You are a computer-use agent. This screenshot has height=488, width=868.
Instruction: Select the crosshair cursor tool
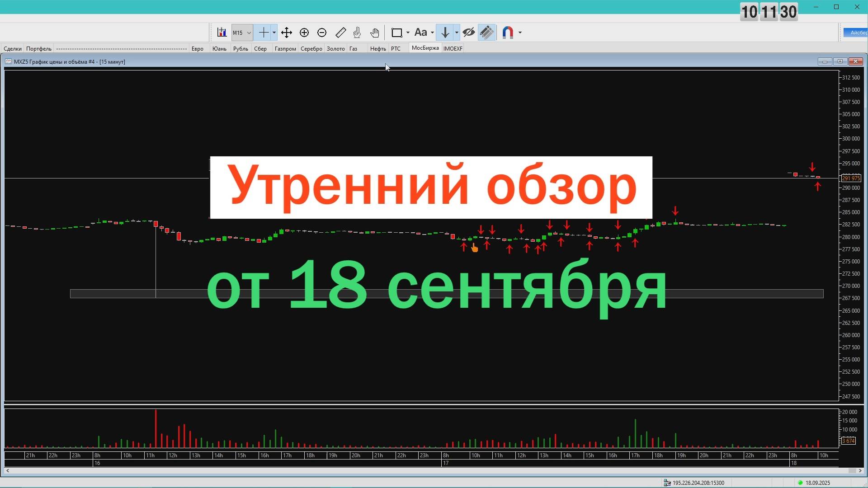pos(264,32)
